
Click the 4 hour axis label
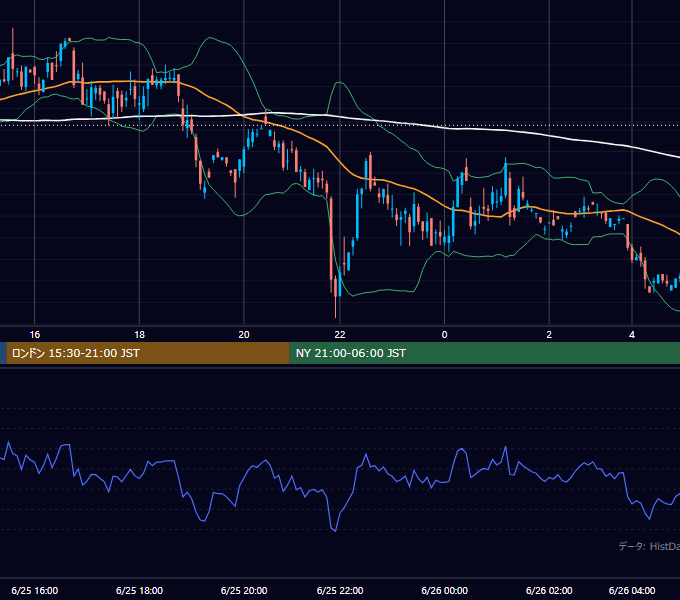[632, 335]
